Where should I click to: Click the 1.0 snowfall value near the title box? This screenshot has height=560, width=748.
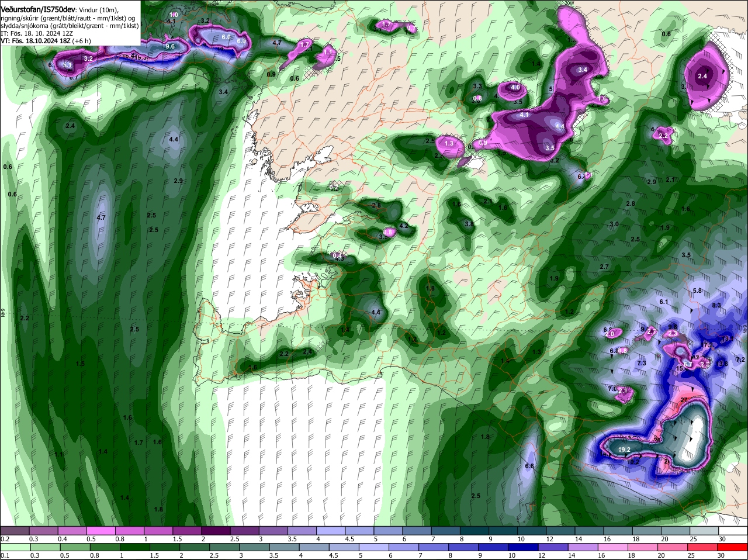tap(174, 15)
